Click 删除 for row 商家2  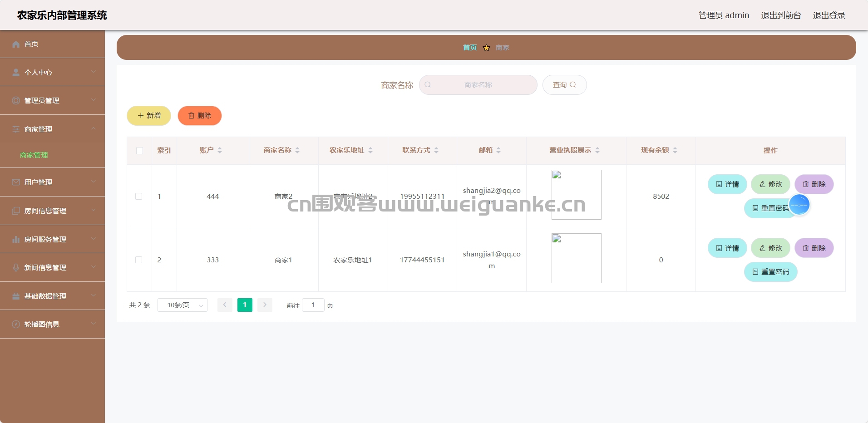tap(814, 184)
